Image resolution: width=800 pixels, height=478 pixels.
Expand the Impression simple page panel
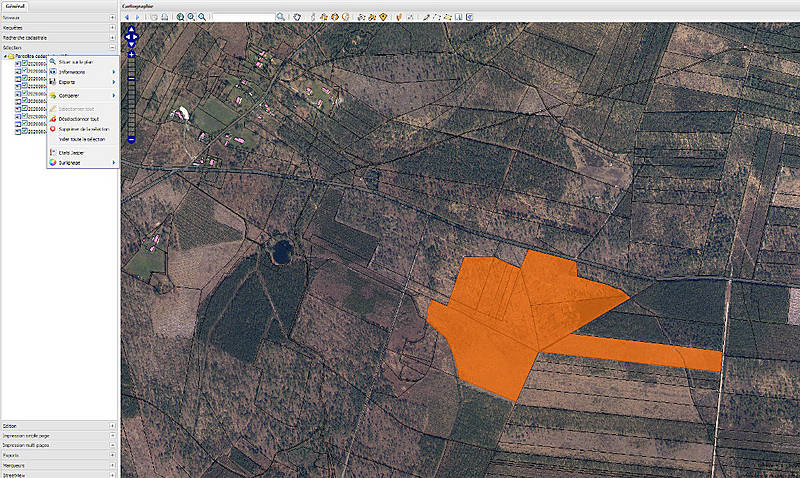coord(112,436)
